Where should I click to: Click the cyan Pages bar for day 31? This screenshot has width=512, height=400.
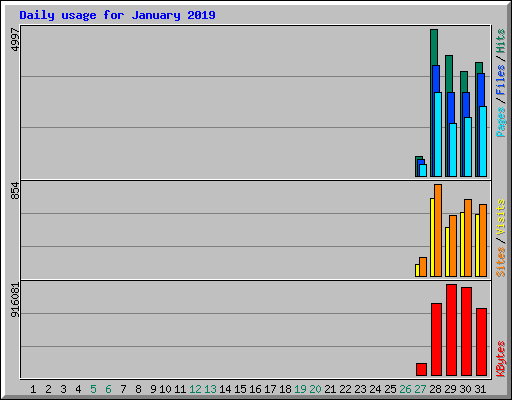click(483, 141)
